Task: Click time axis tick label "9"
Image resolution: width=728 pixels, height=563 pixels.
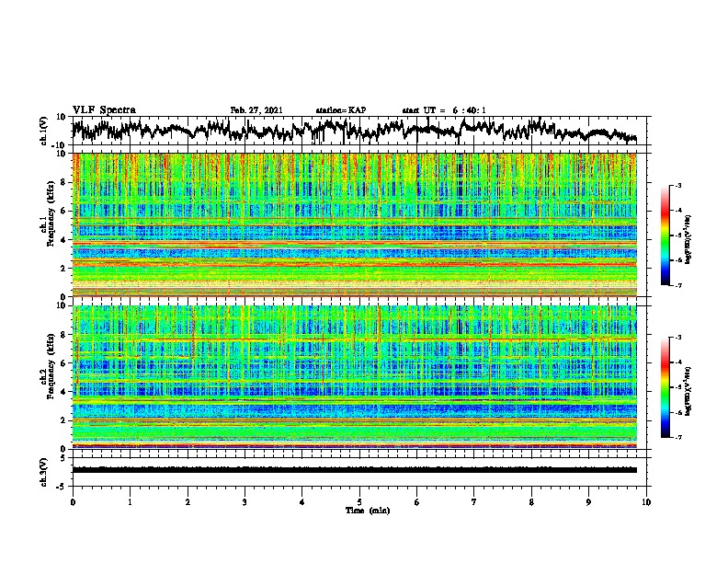Action: pos(588,502)
